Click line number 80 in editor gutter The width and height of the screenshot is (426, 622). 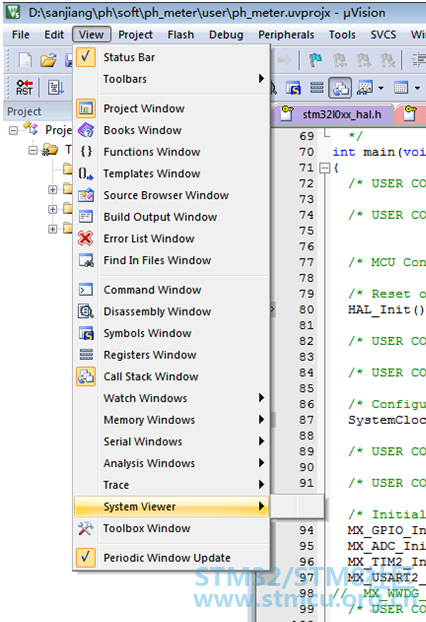coord(306,309)
